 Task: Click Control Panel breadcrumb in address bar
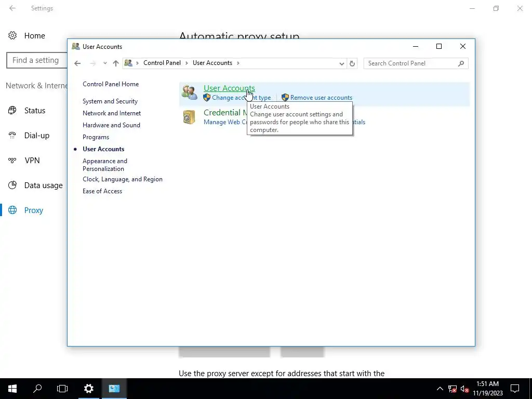pyautogui.click(x=162, y=63)
